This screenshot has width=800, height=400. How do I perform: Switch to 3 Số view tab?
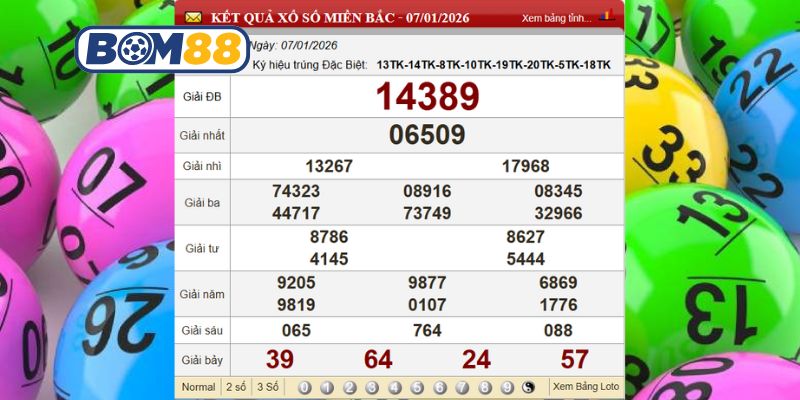coord(267,387)
